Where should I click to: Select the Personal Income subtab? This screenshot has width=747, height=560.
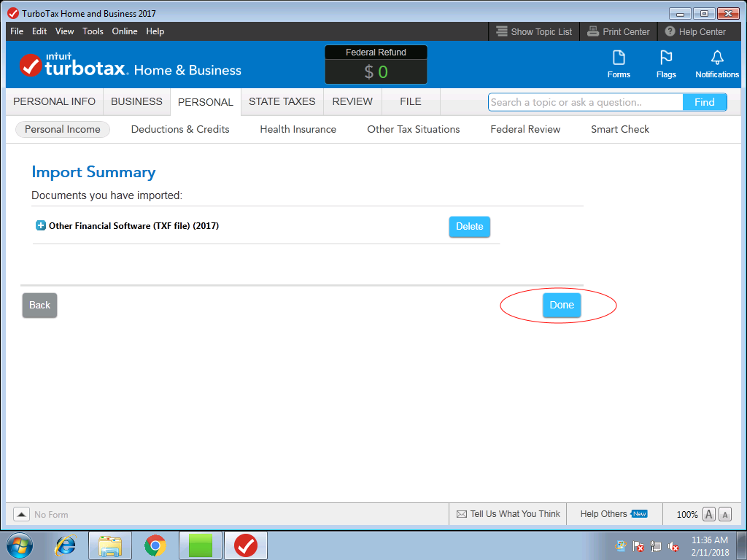[63, 130]
